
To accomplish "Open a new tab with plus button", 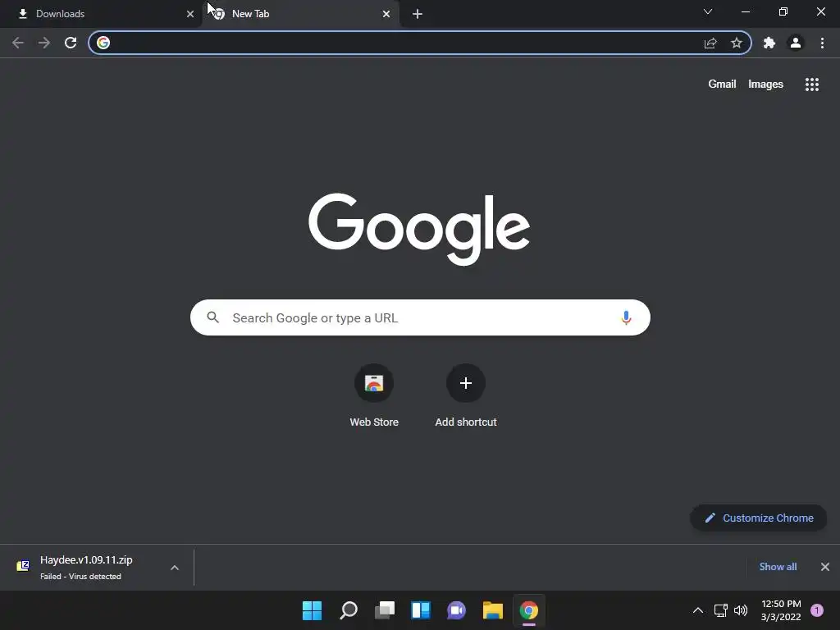I will click(418, 14).
